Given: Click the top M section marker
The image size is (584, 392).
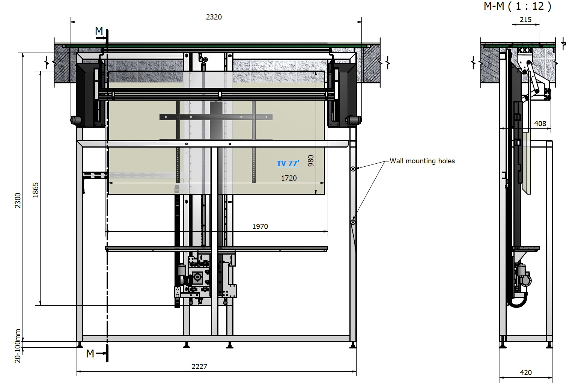Looking at the screenshot, I should pyautogui.click(x=99, y=32).
